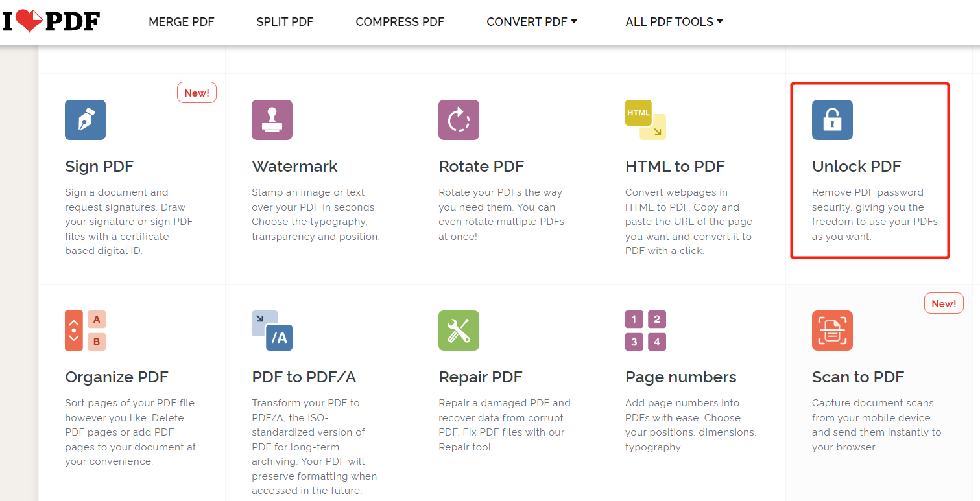Expand the ALL PDF TOOLS dropdown
Image resolution: width=980 pixels, height=501 pixels.
coord(674,21)
